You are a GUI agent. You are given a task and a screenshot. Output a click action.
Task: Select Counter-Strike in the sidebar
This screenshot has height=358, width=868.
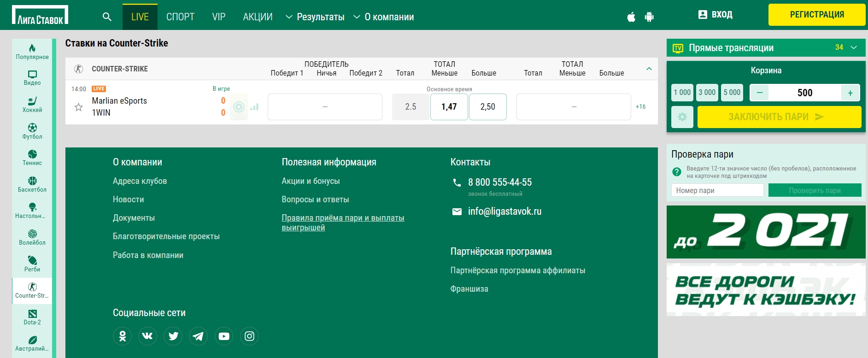[32, 291]
